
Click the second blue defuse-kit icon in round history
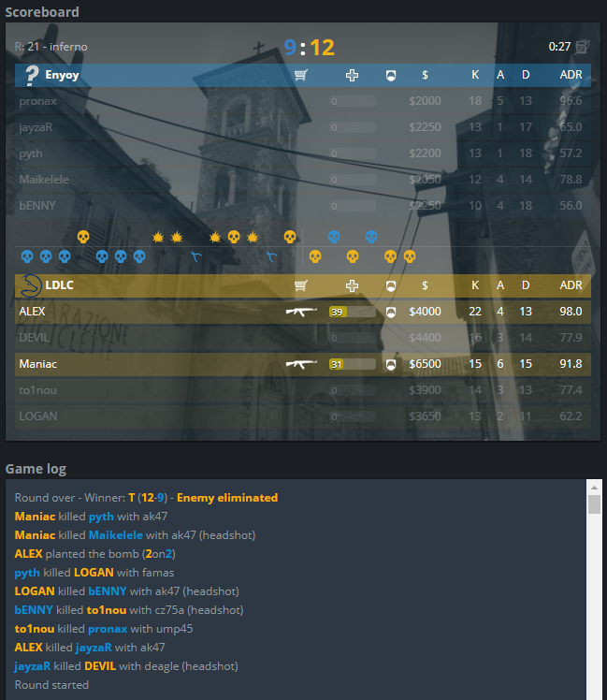pyautogui.click(x=271, y=256)
